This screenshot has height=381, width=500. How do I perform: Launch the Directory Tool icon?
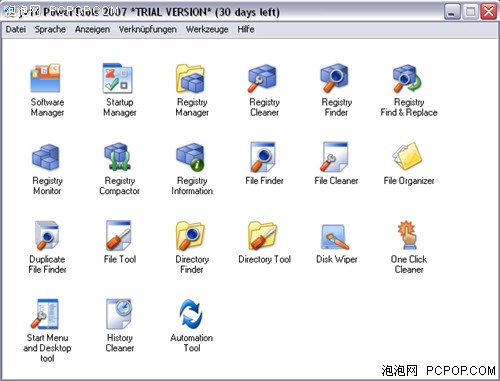263,236
